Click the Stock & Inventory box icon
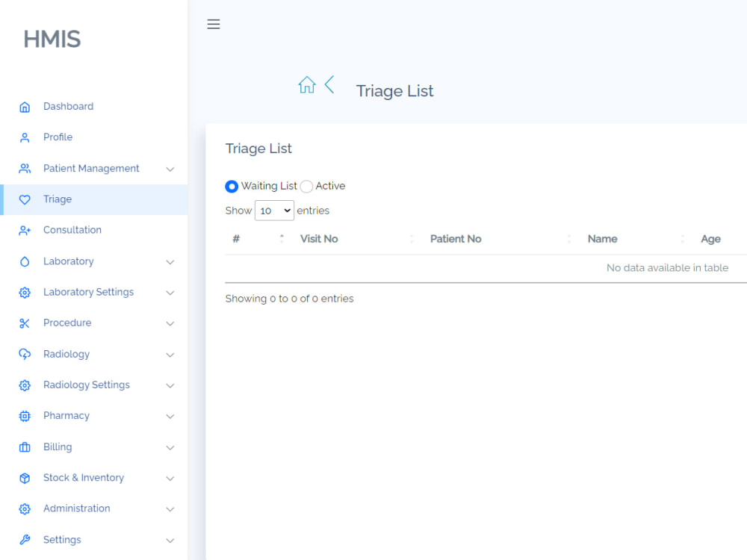 [25, 478]
